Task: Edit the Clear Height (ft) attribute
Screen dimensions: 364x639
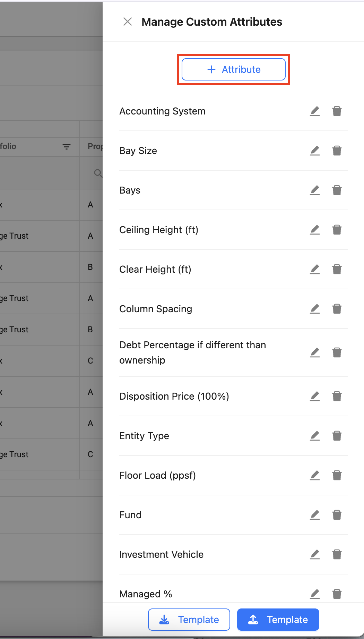Action: pos(315,269)
